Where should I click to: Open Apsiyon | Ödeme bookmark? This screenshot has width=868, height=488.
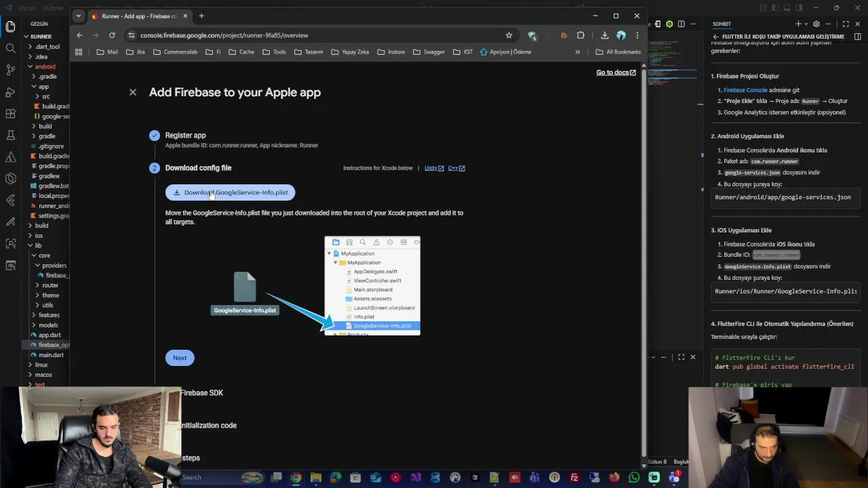coord(505,52)
